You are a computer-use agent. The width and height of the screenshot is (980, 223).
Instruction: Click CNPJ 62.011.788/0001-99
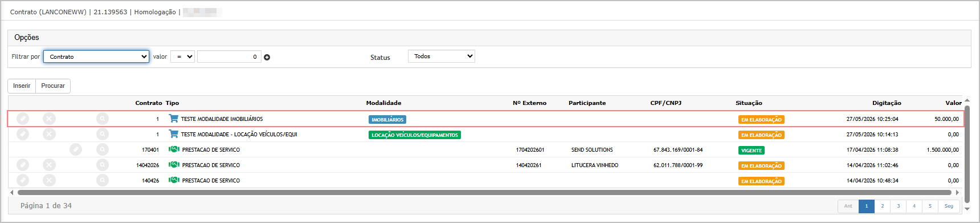click(x=678, y=165)
